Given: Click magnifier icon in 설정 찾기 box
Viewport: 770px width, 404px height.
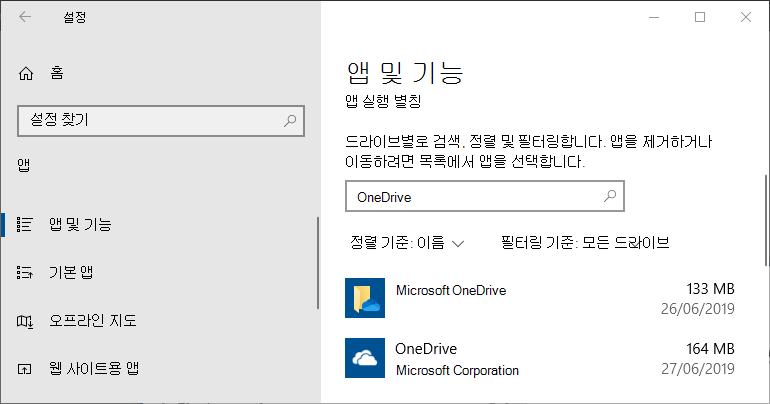Looking at the screenshot, I should (290, 120).
